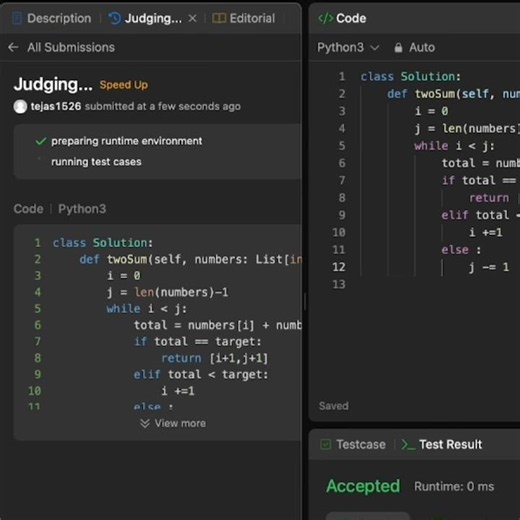This screenshot has width=520, height=520.
Task: Click the Runtime: 0 ms text
Action: (454, 487)
